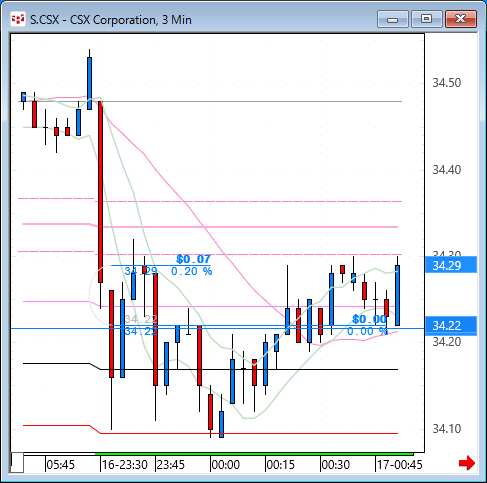
Task: Click the last blue candle at 34.29
Action: pos(397,295)
